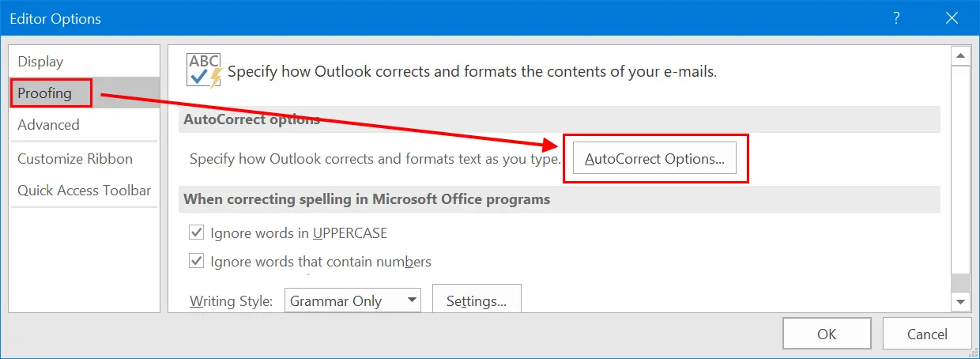This screenshot has height=359, width=980.
Task: Confirm with the OK button
Action: click(x=827, y=334)
